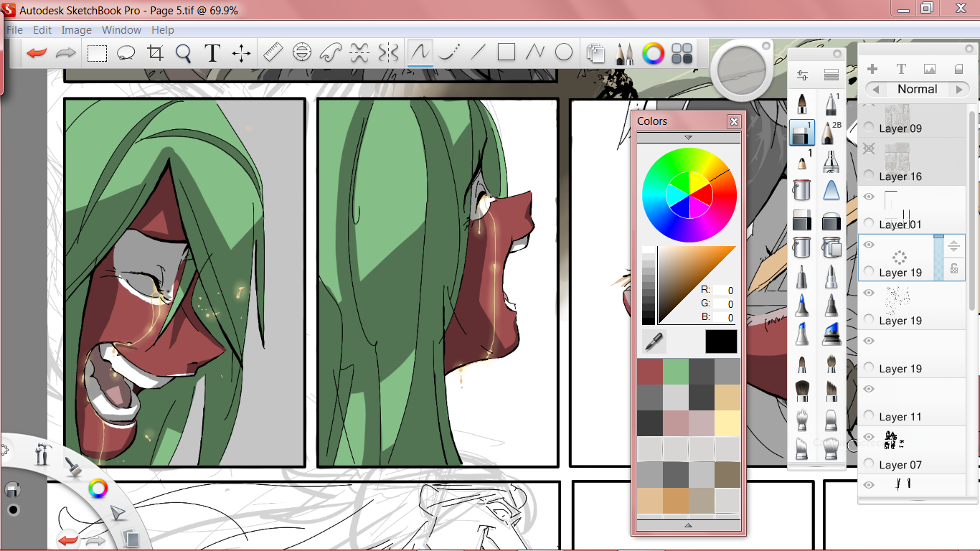Choose the Crop tool in toolbar

coord(155,53)
